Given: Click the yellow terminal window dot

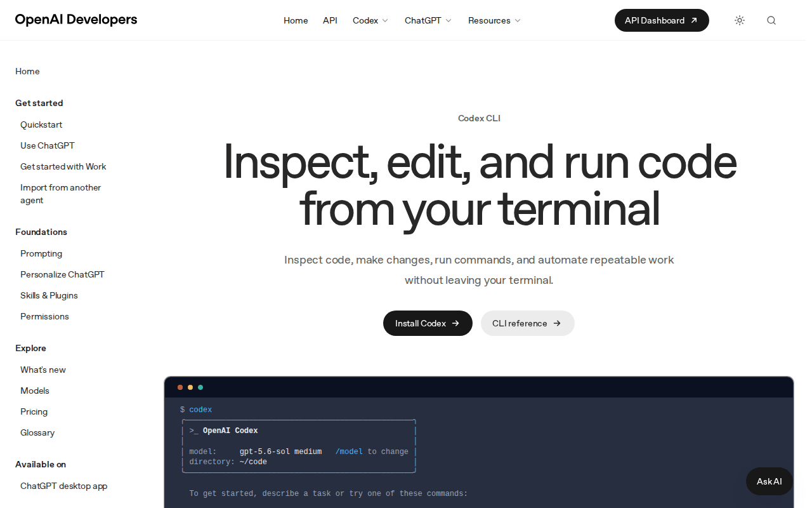Looking at the screenshot, I should [x=190, y=387].
